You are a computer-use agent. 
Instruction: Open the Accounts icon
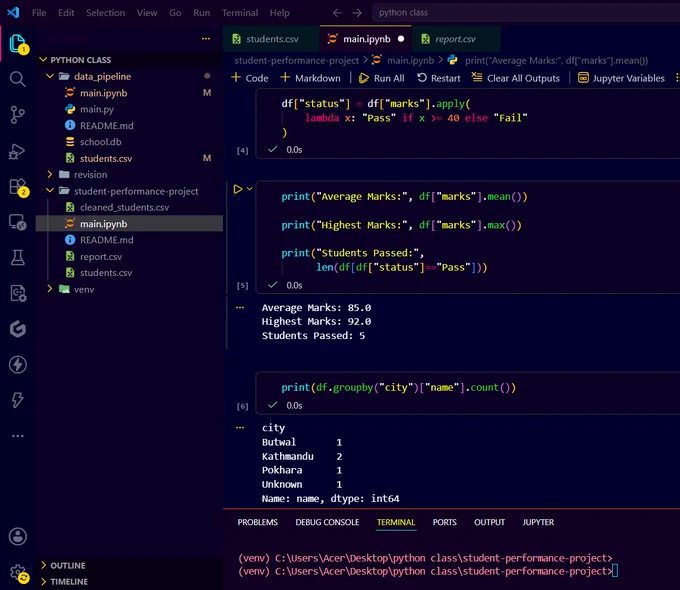coord(17,537)
